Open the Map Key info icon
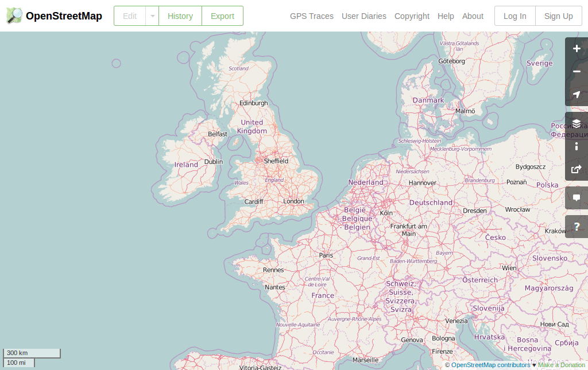588x370 pixels. [x=577, y=146]
